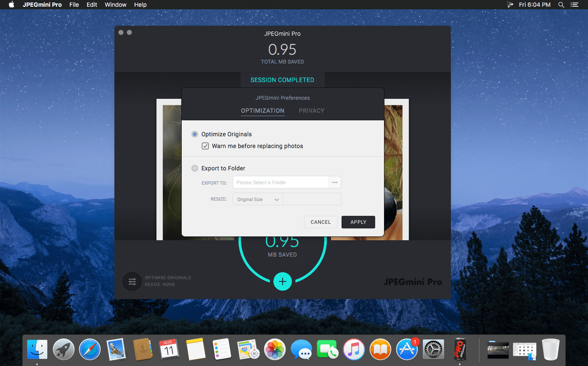Click the JPEGmini Pro Dock icon
588x366 pixels.
[459, 350]
